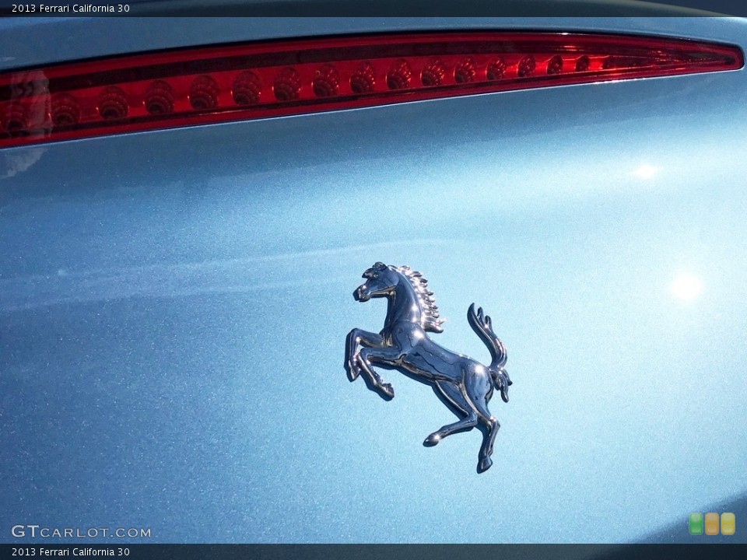Click the chrome prancing horse emblem

coord(427,367)
